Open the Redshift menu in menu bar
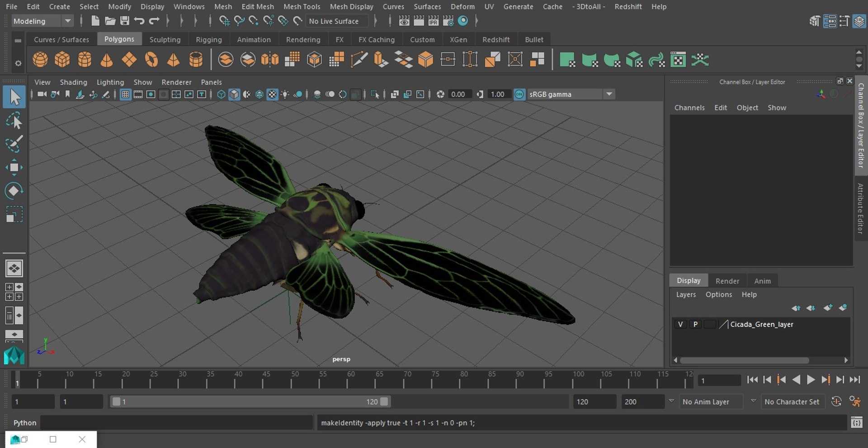The image size is (868, 448). 628,6
